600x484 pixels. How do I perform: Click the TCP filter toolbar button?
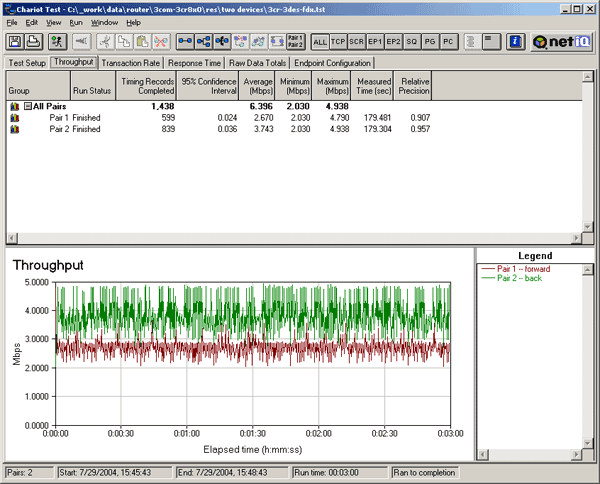click(338, 42)
